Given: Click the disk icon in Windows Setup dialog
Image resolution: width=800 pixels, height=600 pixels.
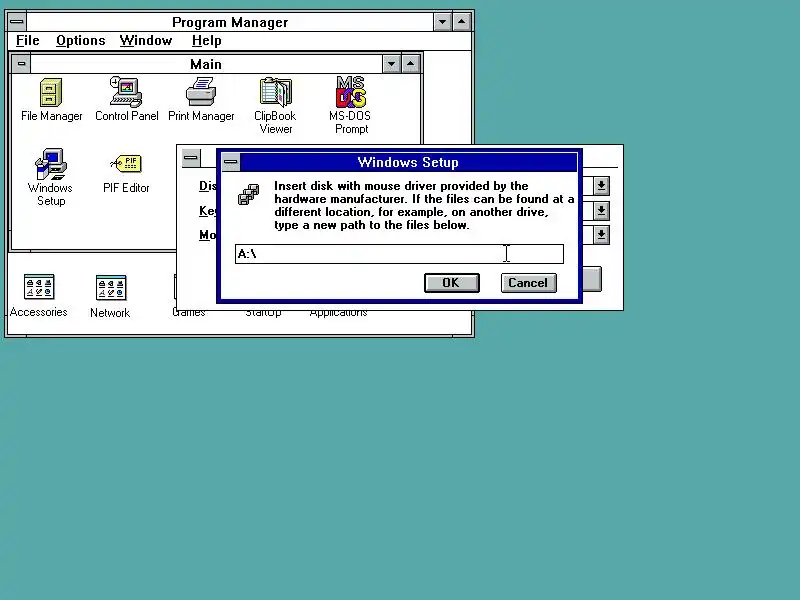Looking at the screenshot, I should click(x=248, y=194).
